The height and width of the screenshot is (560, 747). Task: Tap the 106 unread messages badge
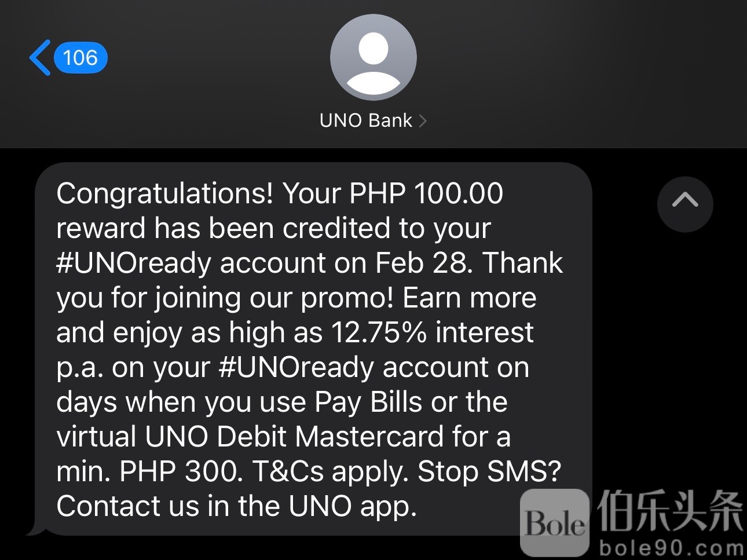80,58
